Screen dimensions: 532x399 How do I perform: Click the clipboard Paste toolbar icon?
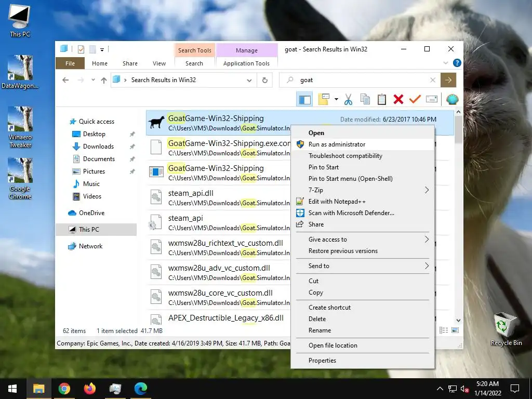[382, 99]
